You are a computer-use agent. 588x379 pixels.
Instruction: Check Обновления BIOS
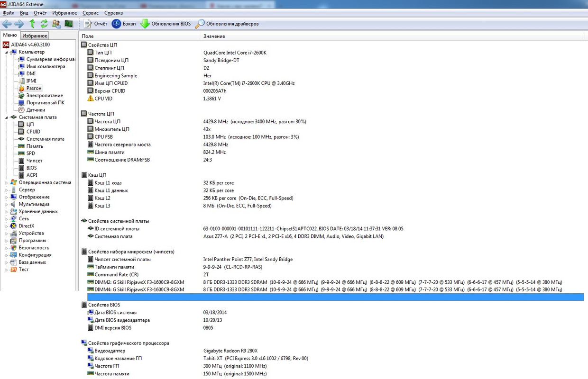click(165, 24)
